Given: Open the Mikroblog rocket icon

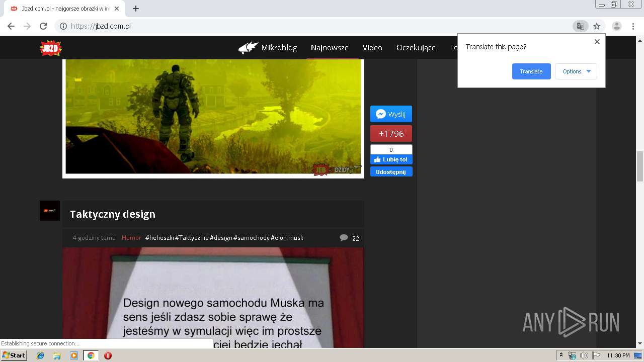Looking at the screenshot, I should pyautogui.click(x=248, y=48).
